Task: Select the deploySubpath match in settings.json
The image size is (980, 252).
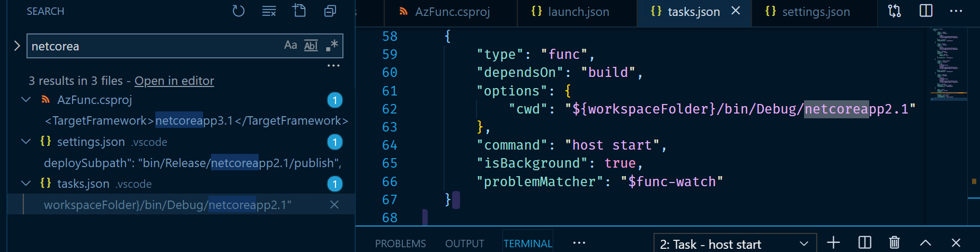Action: (192, 163)
